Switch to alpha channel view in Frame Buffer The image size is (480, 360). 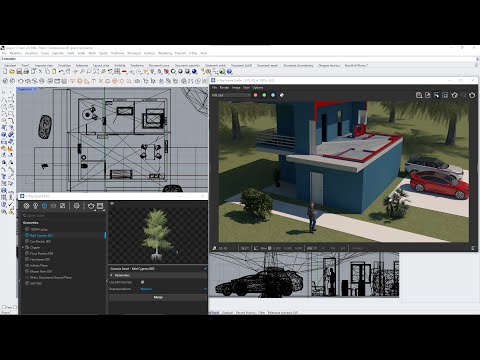pyautogui.click(x=282, y=95)
